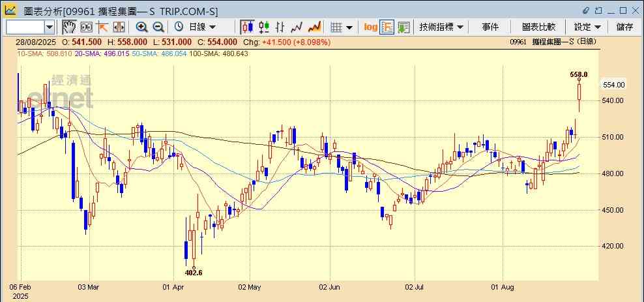Click the 100-SMA legend label
This screenshot has width=644, height=302.
(x=218, y=53)
